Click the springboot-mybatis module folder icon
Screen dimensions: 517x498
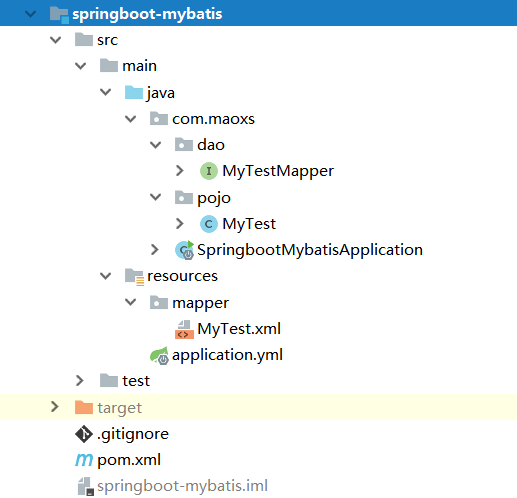pos(59,15)
